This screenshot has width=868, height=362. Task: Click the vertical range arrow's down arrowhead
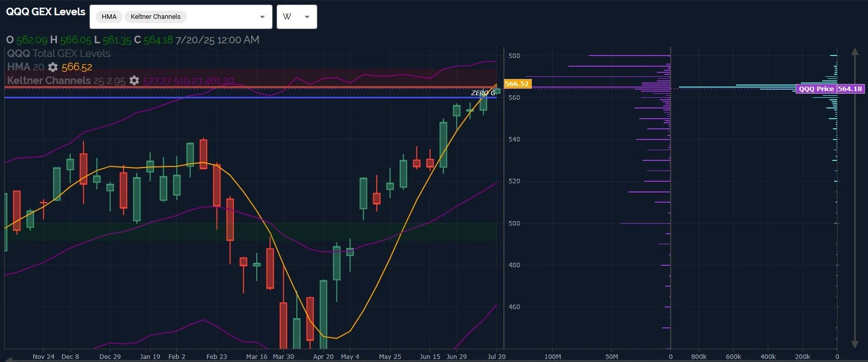pos(855,345)
